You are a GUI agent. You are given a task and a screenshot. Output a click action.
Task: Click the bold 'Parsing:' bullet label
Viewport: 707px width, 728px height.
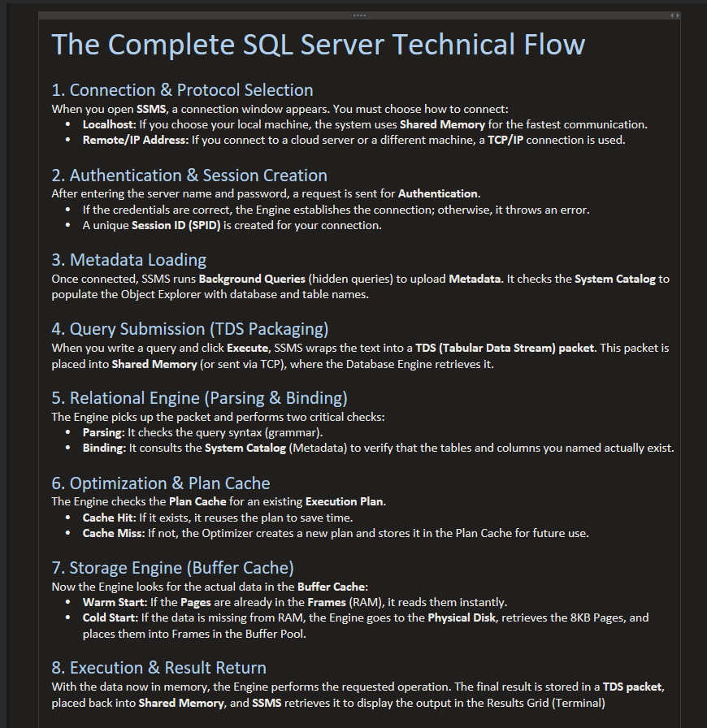pos(103,433)
